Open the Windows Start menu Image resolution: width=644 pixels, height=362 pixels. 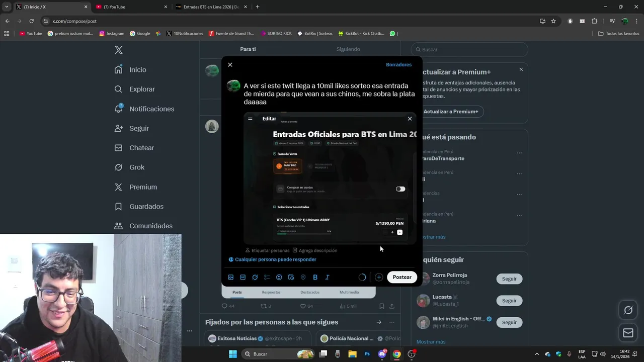[x=233, y=354]
